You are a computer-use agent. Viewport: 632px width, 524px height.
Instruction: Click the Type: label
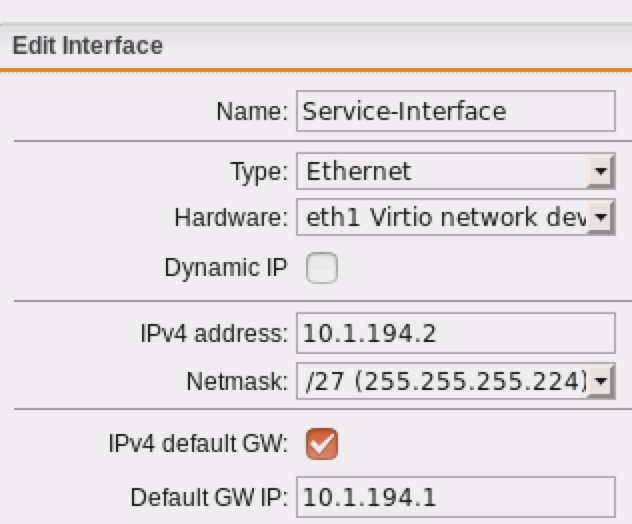point(259,173)
